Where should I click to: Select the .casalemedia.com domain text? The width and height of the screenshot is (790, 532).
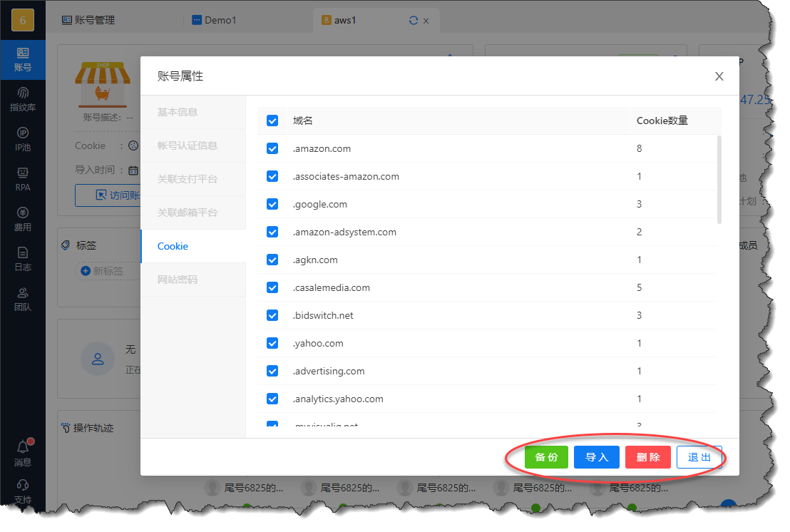[x=331, y=287]
